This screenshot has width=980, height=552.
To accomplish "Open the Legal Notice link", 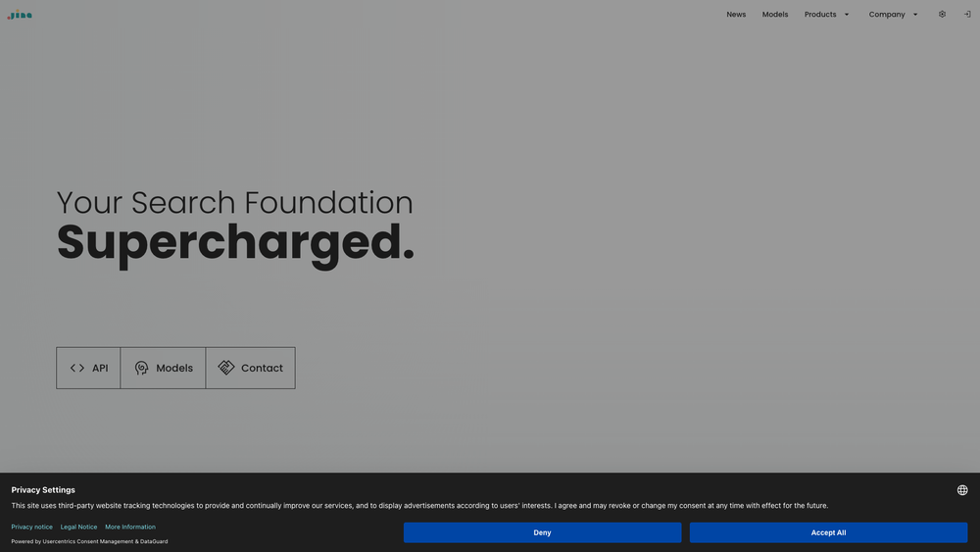I will point(78,527).
